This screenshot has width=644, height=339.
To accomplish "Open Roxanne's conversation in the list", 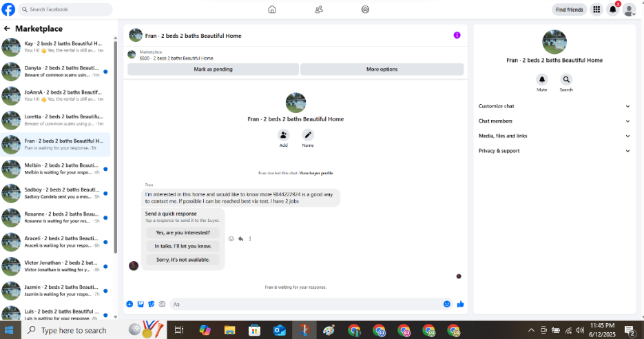I will pyautogui.click(x=56, y=217).
